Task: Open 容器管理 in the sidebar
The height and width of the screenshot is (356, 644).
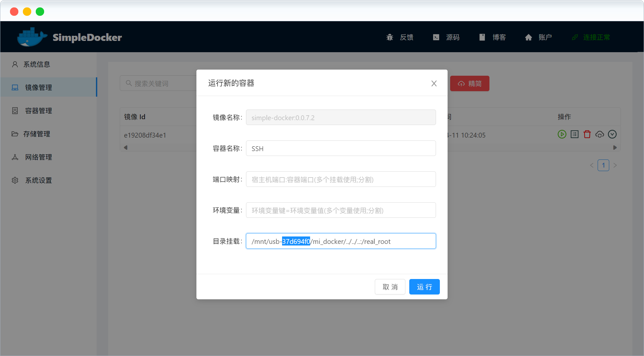Action: pyautogui.click(x=38, y=111)
